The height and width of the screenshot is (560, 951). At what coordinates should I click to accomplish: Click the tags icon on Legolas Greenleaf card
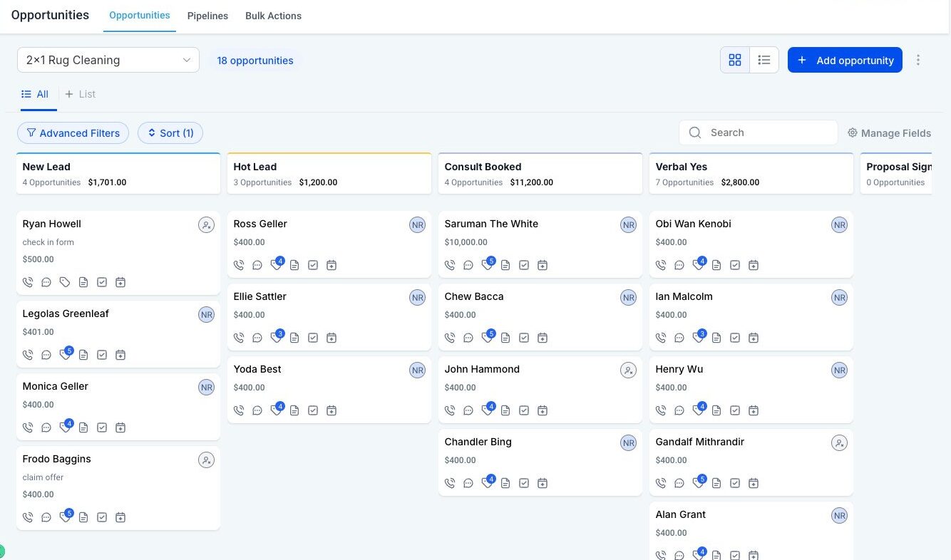pyautogui.click(x=66, y=355)
